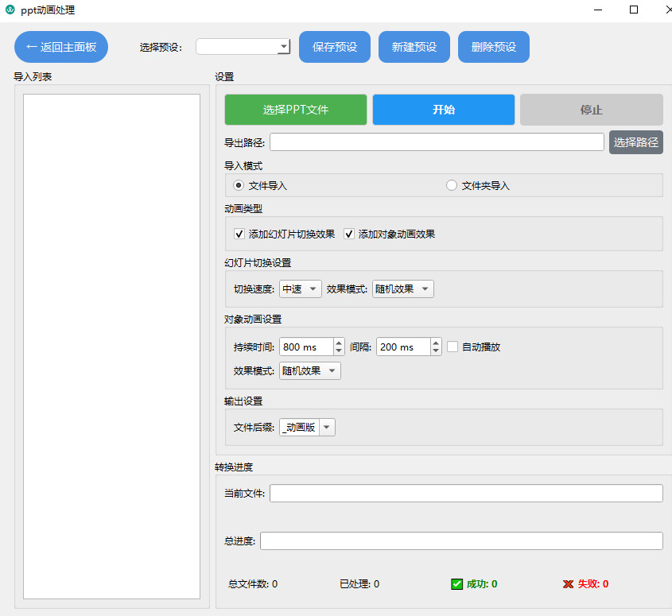
Task: Open 选择路径 to choose export folder
Action: (x=635, y=141)
